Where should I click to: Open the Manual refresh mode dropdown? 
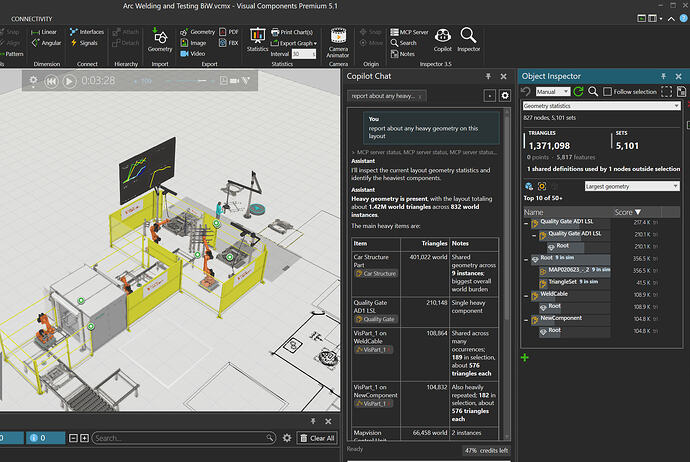(x=553, y=92)
